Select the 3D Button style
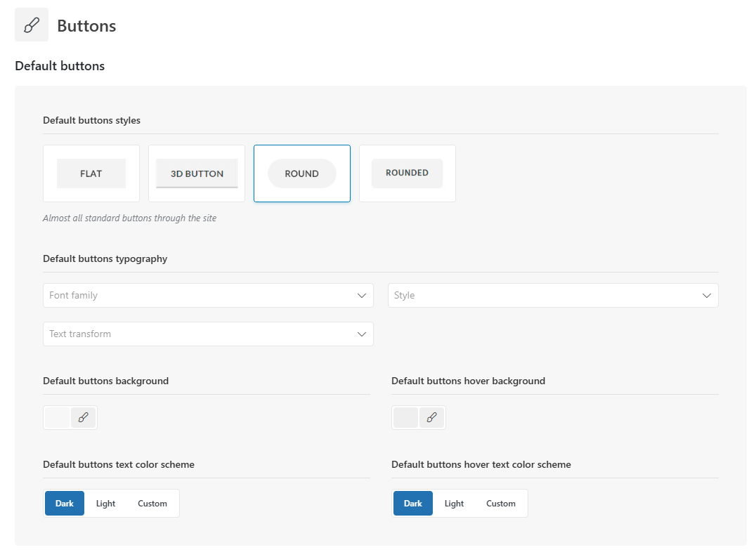 (x=197, y=173)
